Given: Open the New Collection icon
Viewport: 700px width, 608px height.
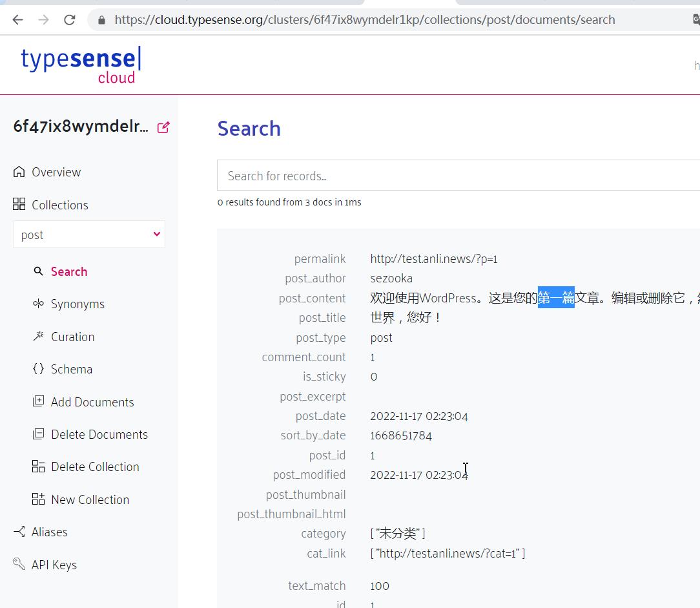Looking at the screenshot, I should click(x=39, y=499).
